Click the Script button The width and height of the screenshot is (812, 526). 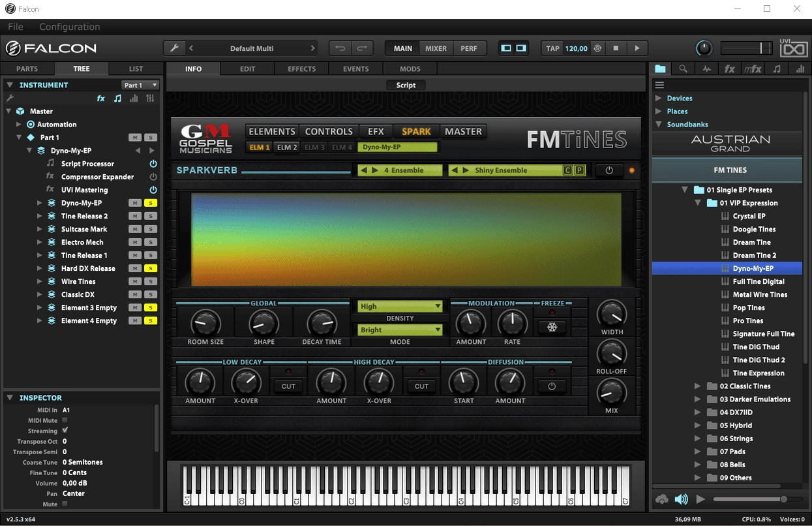pyautogui.click(x=406, y=85)
